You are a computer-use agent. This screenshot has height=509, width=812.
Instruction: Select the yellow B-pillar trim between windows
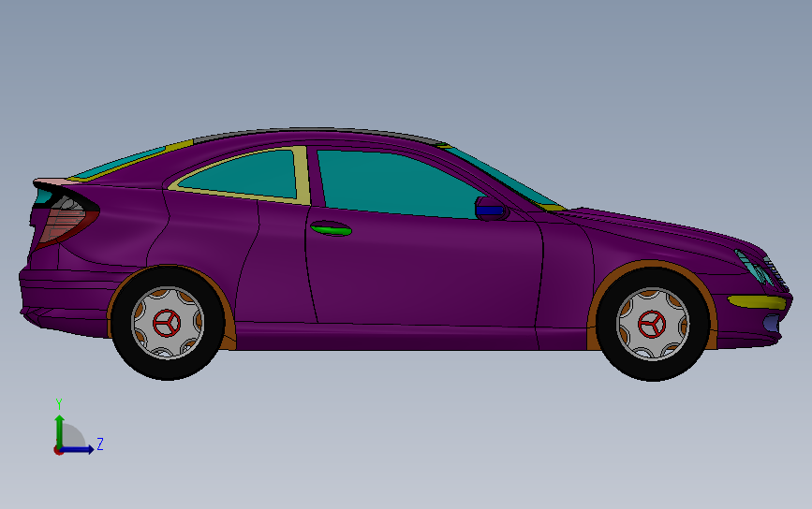point(302,176)
